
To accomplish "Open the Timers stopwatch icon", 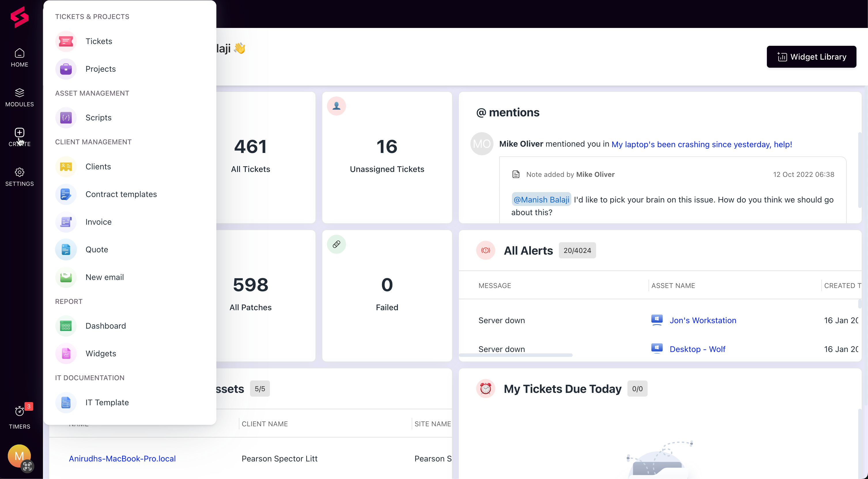I will coord(20,411).
